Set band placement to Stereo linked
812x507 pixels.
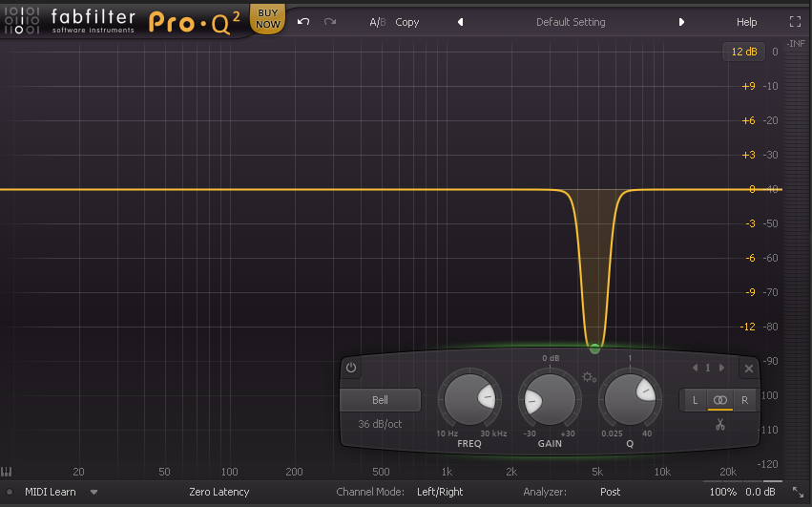720,400
